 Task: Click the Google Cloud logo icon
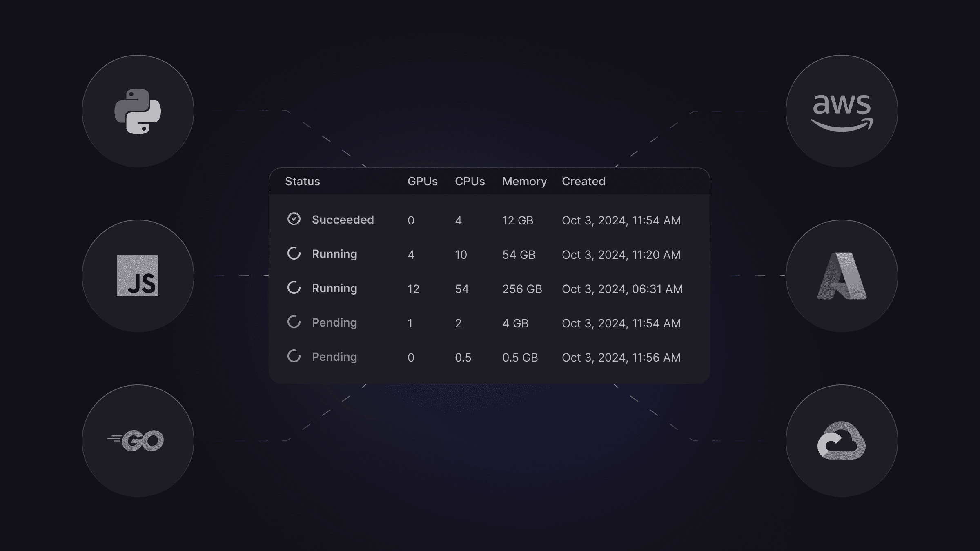tap(841, 441)
